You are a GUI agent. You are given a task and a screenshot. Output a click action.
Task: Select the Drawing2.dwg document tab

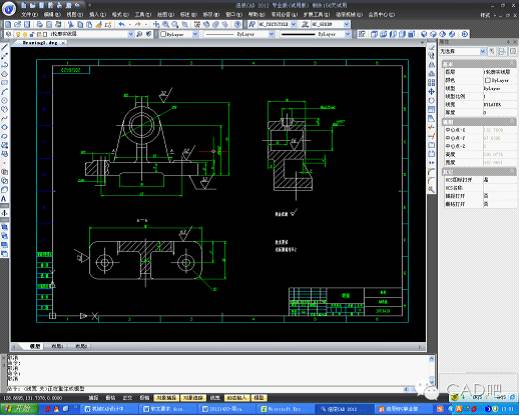coord(41,43)
